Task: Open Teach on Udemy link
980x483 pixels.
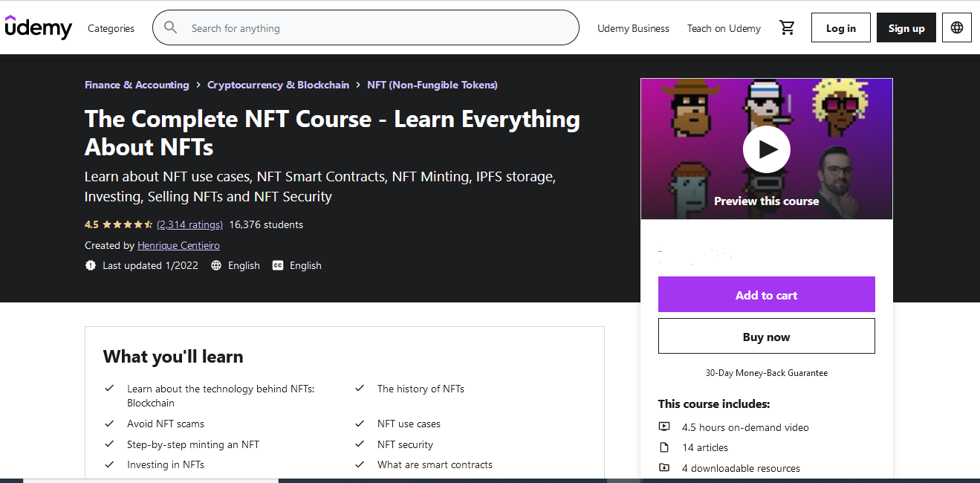Action: coord(724,28)
